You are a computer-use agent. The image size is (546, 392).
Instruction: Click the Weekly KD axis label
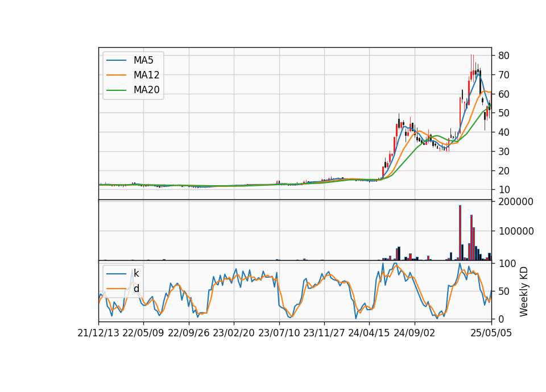pyautogui.click(x=524, y=291)
